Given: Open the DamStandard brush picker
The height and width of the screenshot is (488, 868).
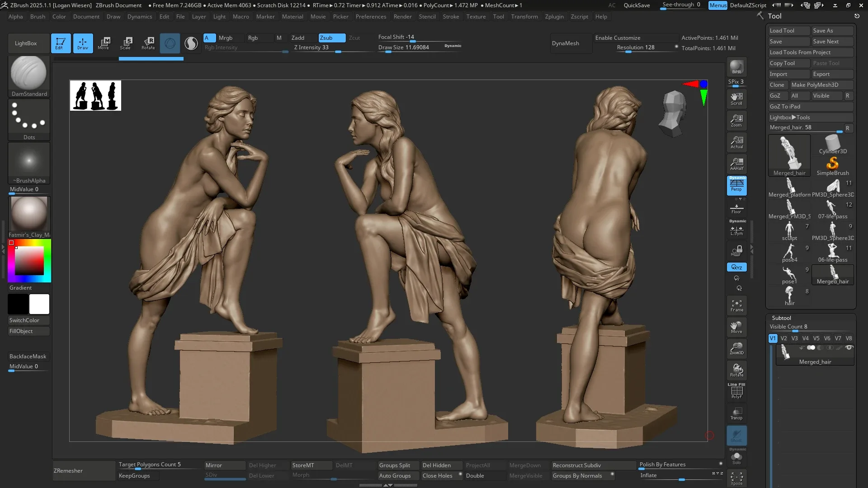Looking at the screenshot, I should click(x=29, y=76).
